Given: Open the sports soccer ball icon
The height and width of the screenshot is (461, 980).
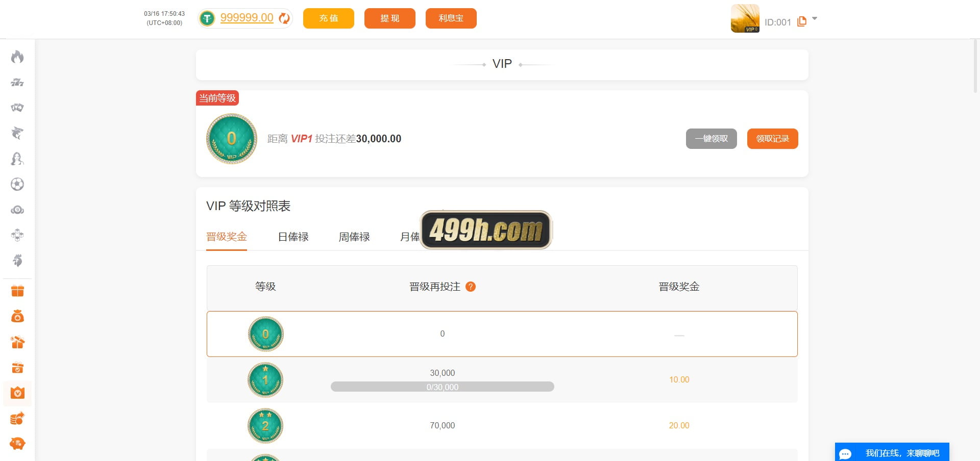Looking at the screenshot, I should click(x=17, y=184).
